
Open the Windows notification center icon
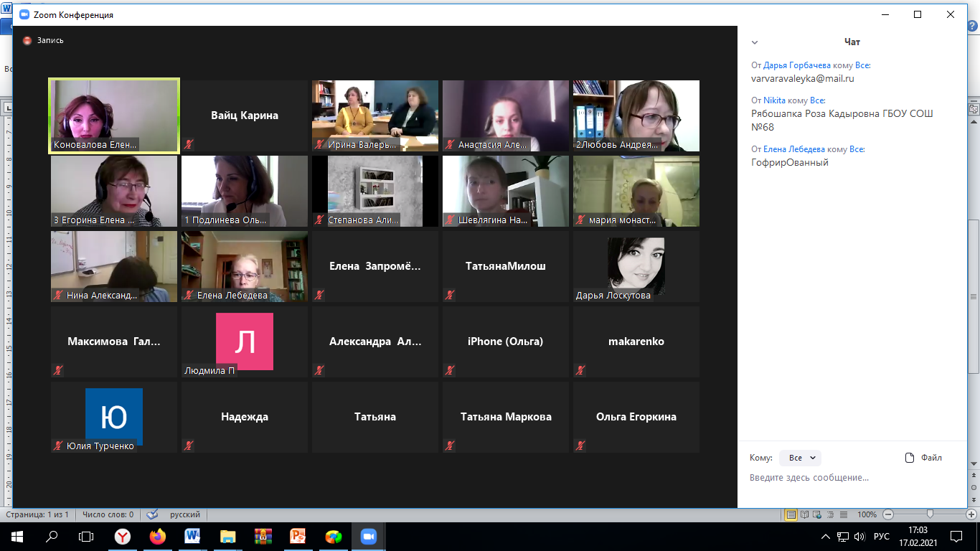956,536
